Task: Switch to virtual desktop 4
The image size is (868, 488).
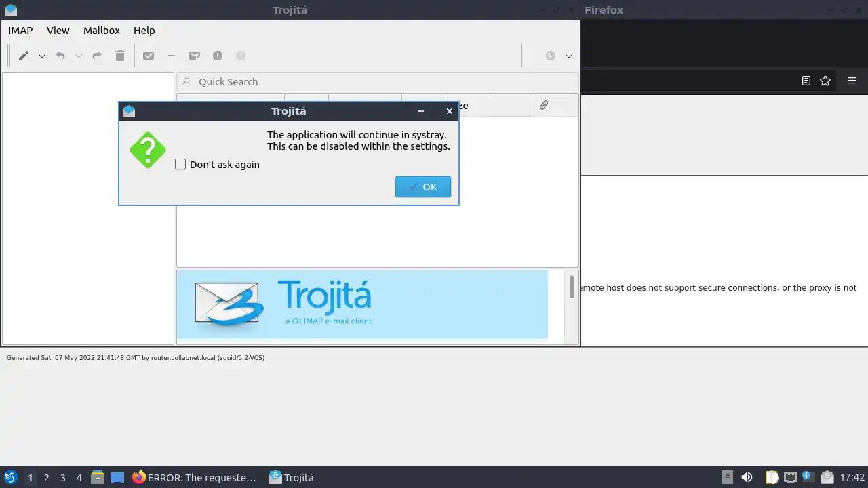Action: point(79,478)
